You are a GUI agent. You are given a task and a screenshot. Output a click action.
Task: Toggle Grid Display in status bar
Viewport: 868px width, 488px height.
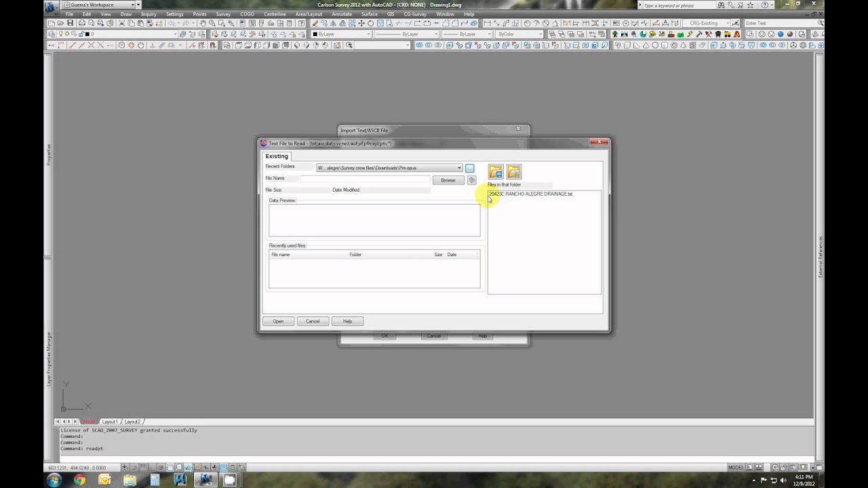(x=143, y=468)
